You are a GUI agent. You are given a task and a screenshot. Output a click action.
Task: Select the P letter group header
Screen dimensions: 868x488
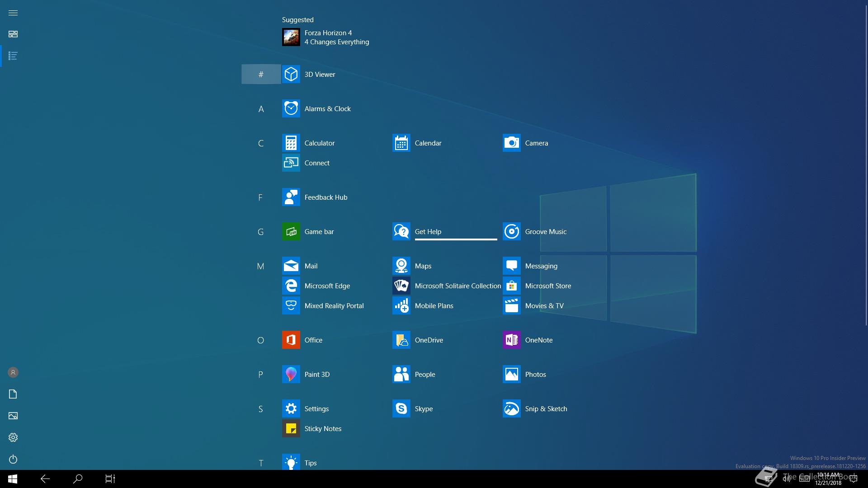click(x=261, y=374)
